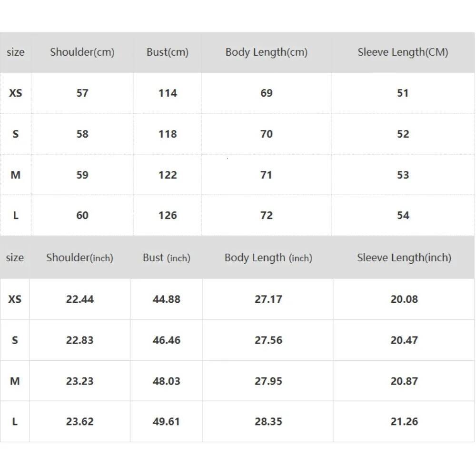Screen dimensions: 476x476
Task: Select the Body Length(cm) header cell
Action: click(x=267, y=52)
